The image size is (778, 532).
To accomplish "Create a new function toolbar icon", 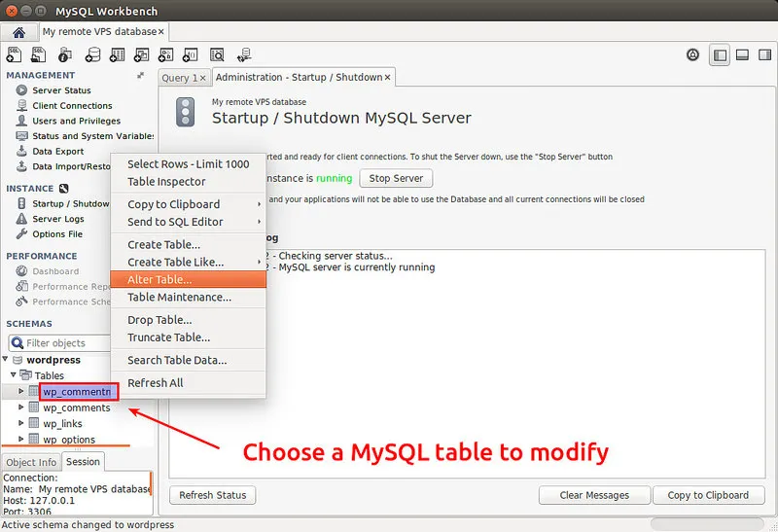I will [191, 54].
